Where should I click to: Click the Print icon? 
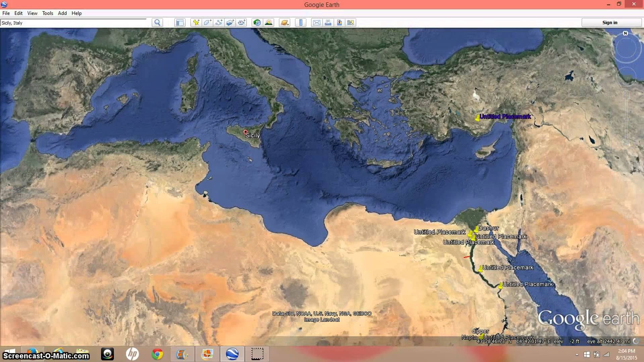(x=328, y=22)
